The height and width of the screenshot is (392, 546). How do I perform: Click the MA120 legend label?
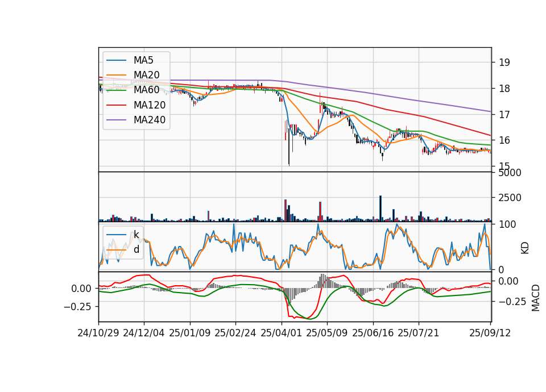tap(150, 105)
